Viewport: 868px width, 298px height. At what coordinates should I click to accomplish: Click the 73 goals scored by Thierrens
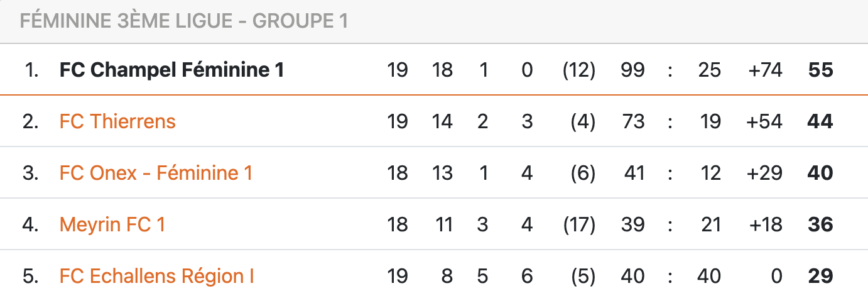[x=632, y=121]
